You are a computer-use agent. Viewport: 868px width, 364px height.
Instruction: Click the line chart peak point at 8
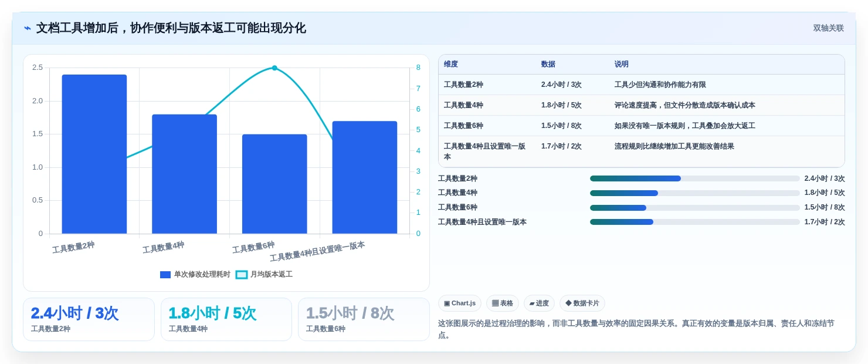pyautogui.click(x=274, y=68)
